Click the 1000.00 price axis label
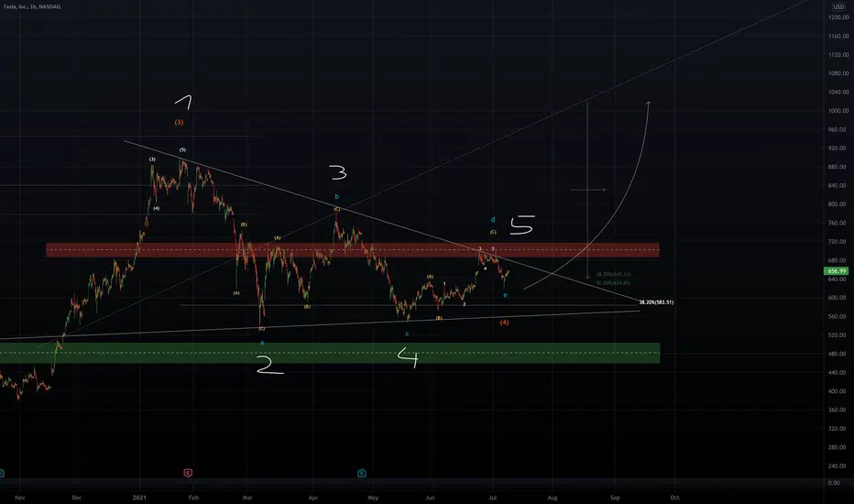Viewport: 854px width, 504px height. (838, 111)
